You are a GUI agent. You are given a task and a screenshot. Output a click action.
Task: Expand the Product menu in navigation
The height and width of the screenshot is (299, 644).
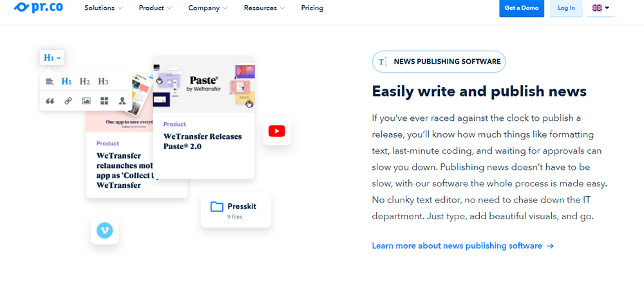pyautogui.click(x=155, y=8)
